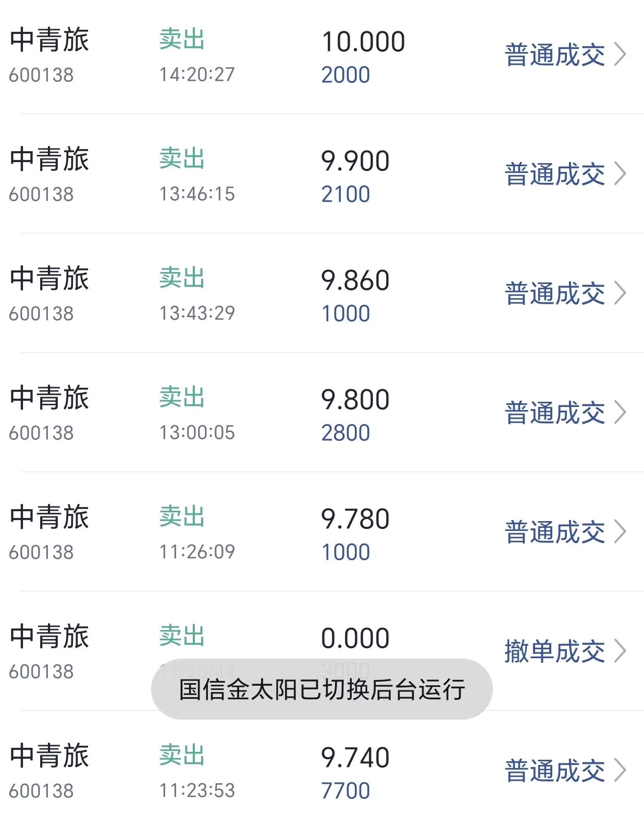Expand chevron for the 13:46:15 sell record

pyautogui.click(x=620, y=174)
